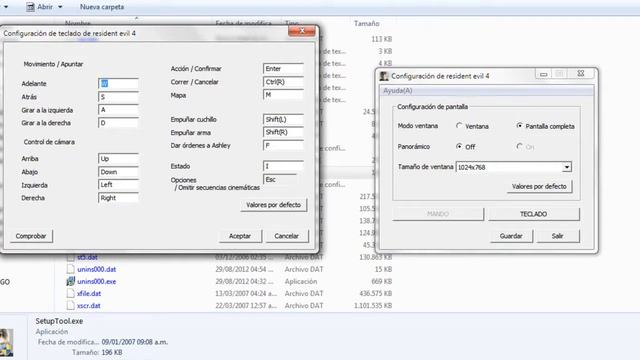Click the 436.575 KB size cell
Image resolution: width=640 pixels, height=360 pixels.
(376, 293)
